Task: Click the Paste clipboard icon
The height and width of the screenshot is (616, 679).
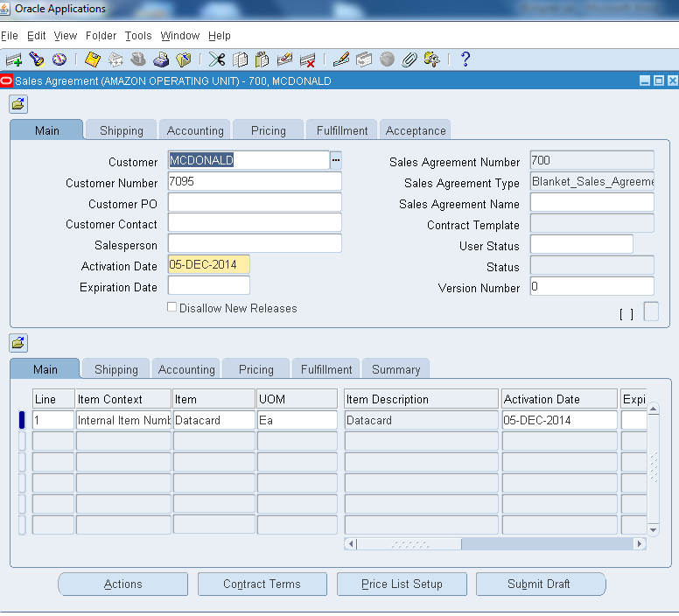Action: coord(262,59)
